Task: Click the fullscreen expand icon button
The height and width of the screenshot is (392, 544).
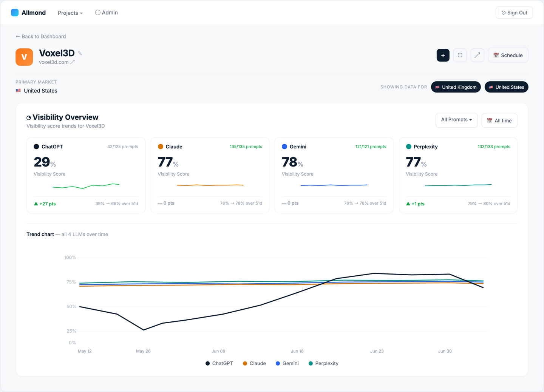Action: 460,55
